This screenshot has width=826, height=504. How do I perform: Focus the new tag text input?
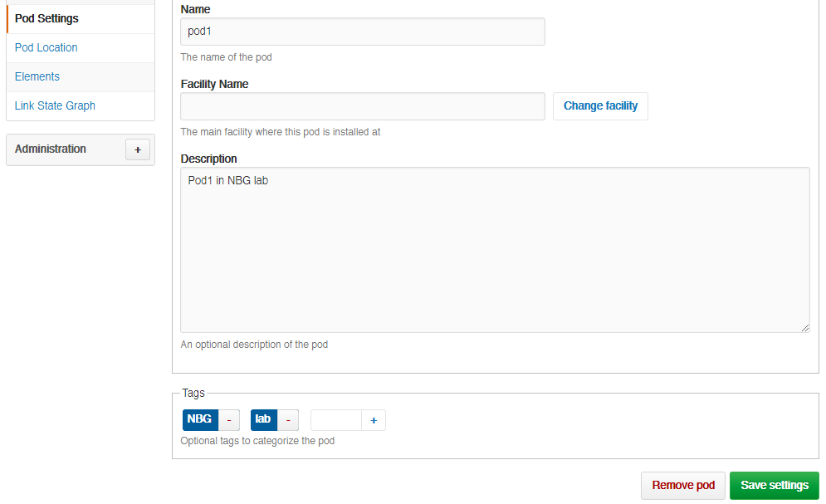[x=336, y=420]
